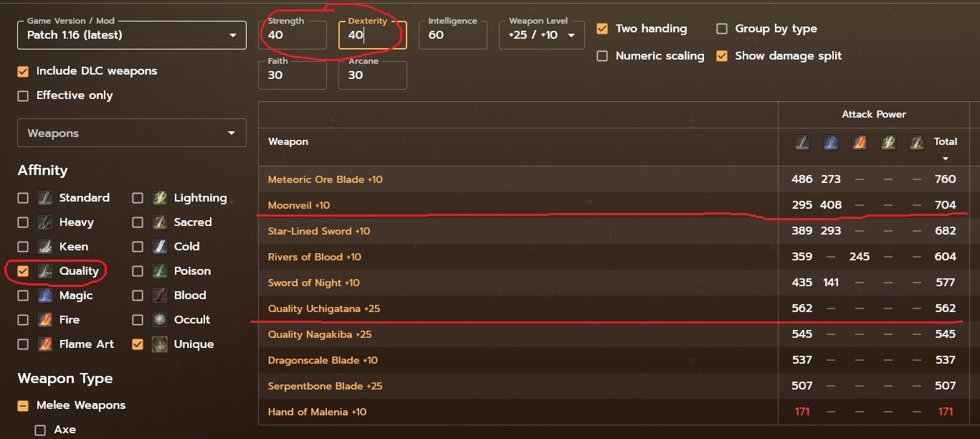Click the Cold affinity icon
Viewport: 980px width, 439px height.
click(x=160, y=247)
